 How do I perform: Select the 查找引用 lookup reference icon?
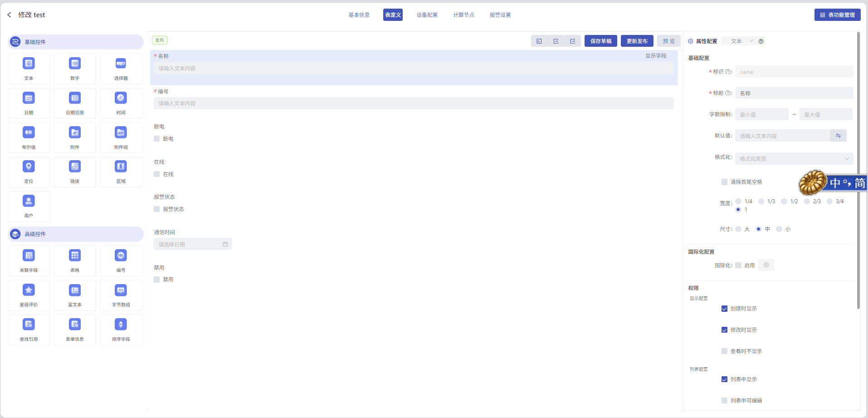[x=29, y=325]
